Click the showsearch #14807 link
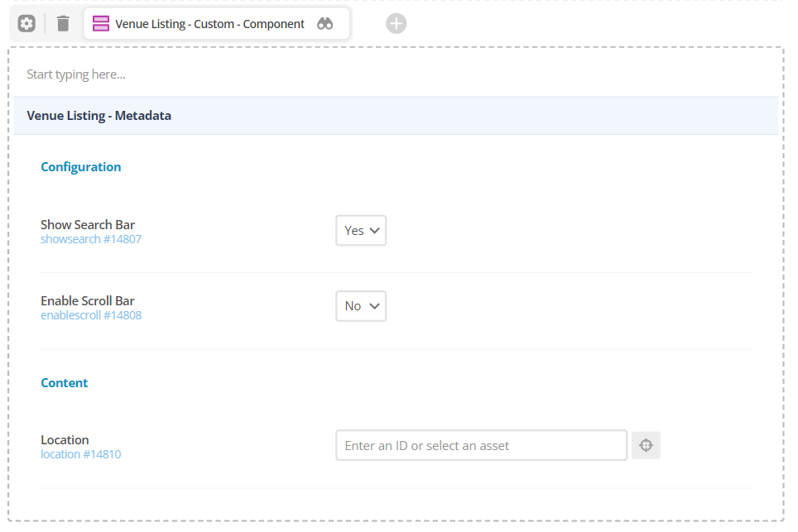 click(91, 239)
